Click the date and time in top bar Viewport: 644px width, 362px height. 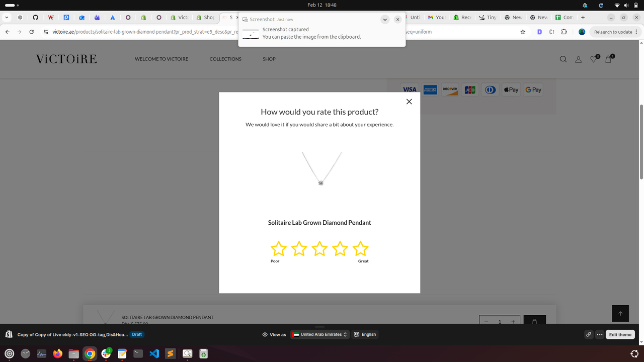(x=322, y=5)
